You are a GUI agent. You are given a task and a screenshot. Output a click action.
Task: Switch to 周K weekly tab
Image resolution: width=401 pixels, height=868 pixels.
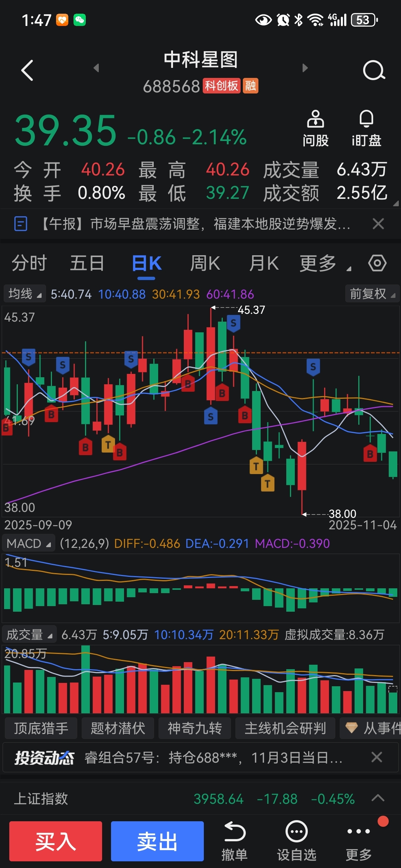pyautogui.click(x=205, y=263)
